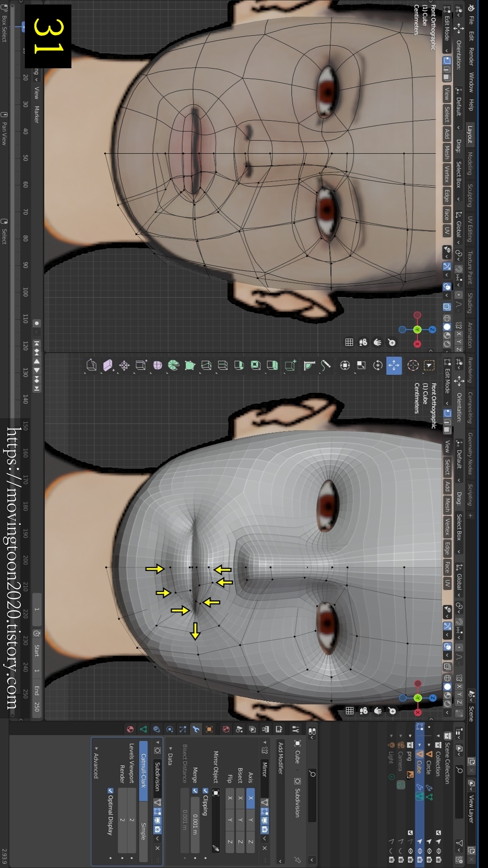The width and height of the screenshot is (488, 868).
Task: Open the Window menu
Action: tap(471, 82)
